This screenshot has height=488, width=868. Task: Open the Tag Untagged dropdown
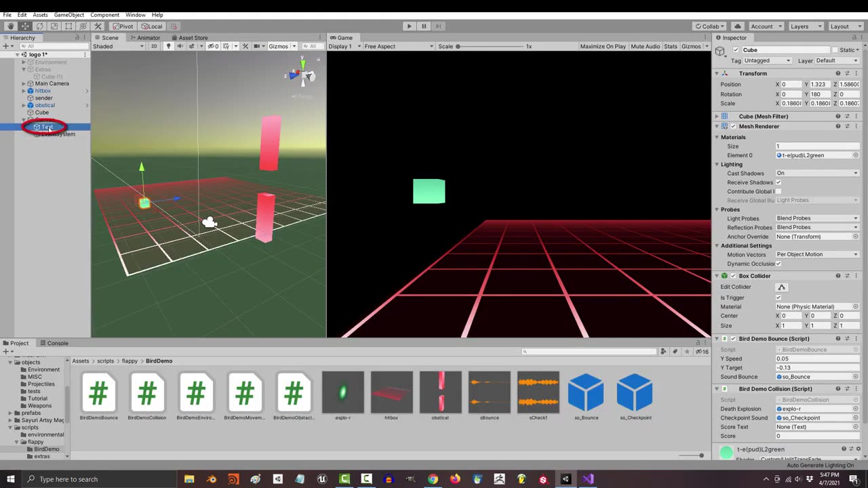[x=768, y=60]
